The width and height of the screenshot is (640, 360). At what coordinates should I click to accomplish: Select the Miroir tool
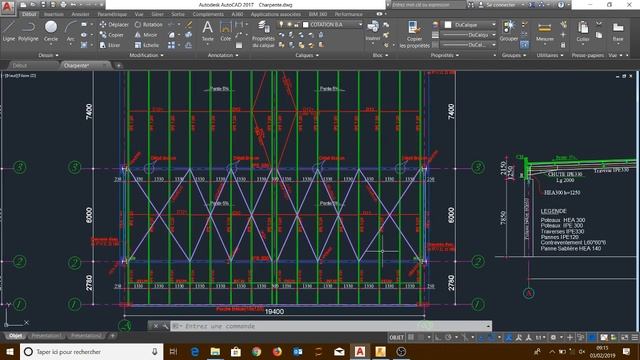tap(146, 35)
